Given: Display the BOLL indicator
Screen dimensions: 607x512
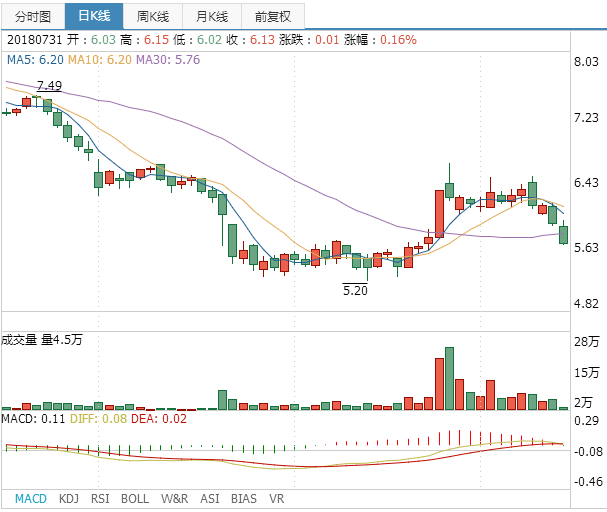Looking at the screenshot, I should [x=135, y=497].
